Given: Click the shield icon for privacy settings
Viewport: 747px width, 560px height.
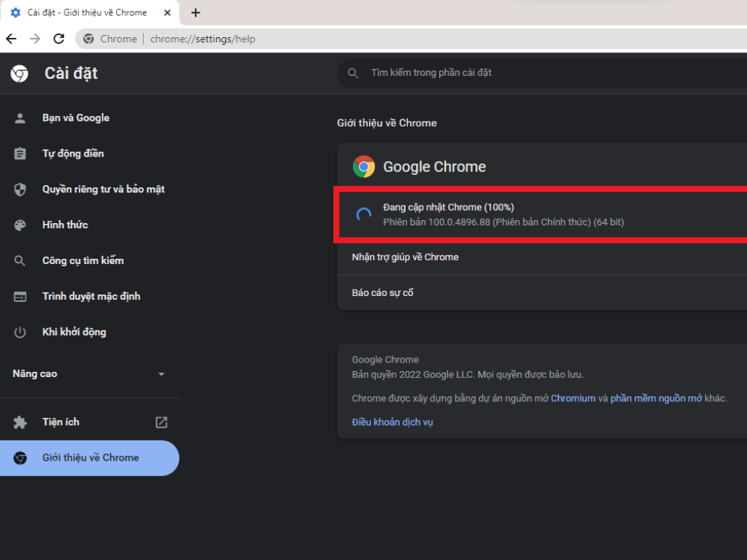Looking at the screenshot, I should (20, 190).
